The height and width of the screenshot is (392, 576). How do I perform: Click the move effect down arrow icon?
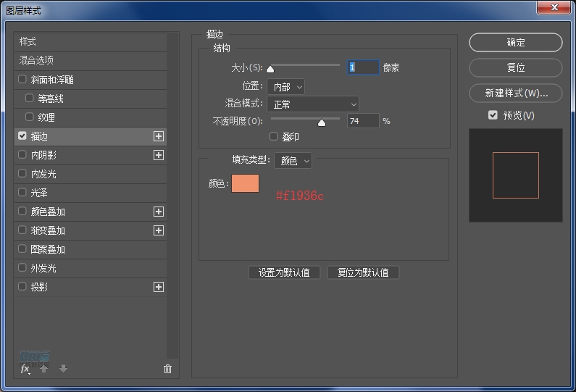point(63,369)
